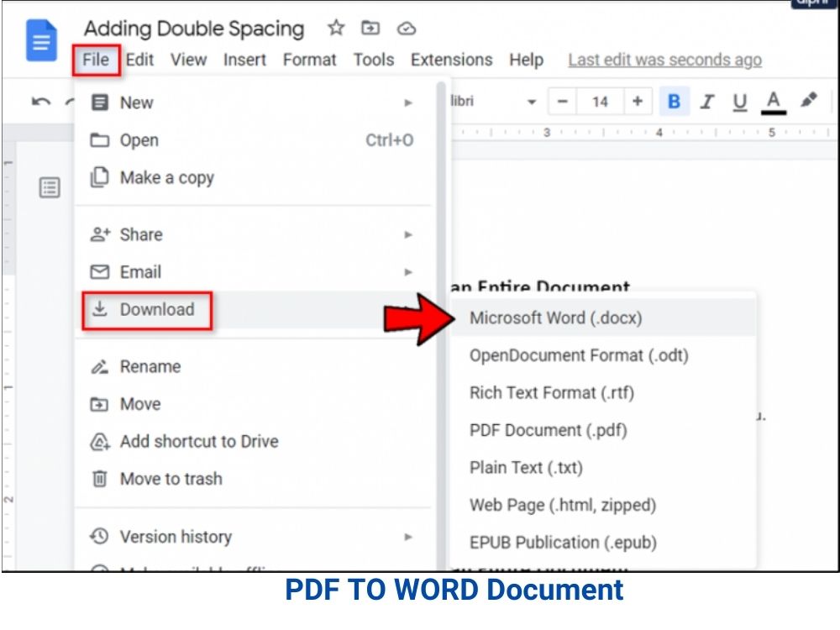Download as OpenDocument Format (.odt)
This screenshot has height=630, width=840.
[602, 355]
